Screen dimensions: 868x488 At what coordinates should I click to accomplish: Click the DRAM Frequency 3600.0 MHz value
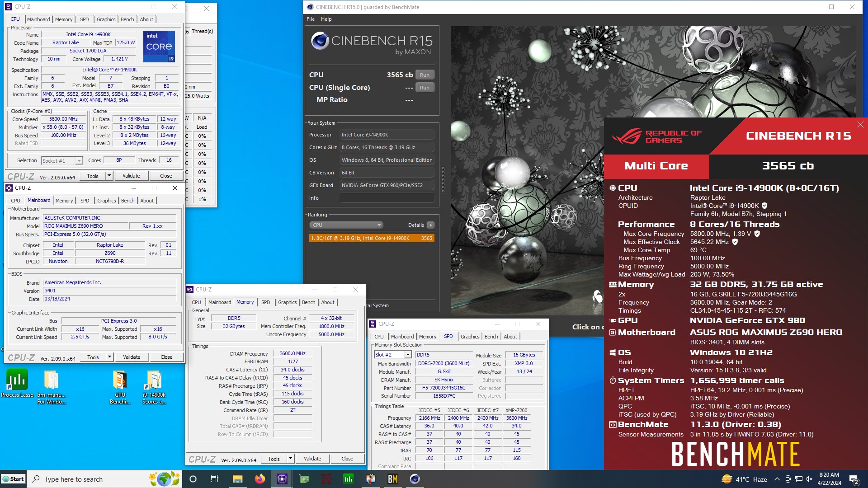[292, 353]
